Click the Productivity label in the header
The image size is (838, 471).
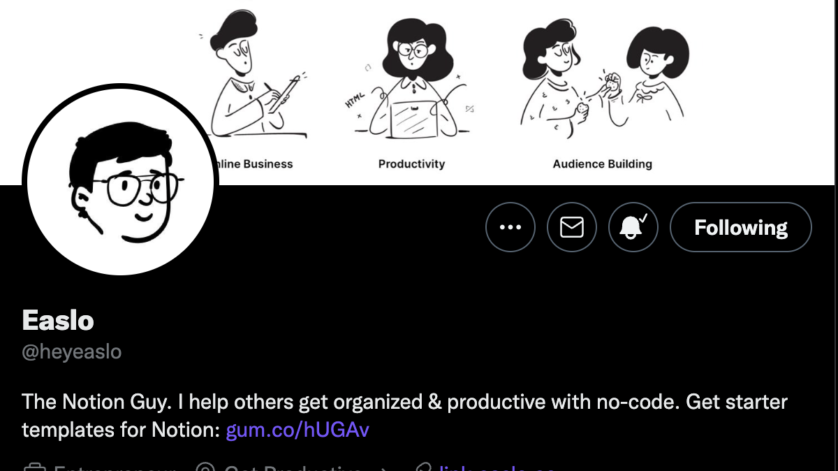pyautogui.click(x=412, y=164)
